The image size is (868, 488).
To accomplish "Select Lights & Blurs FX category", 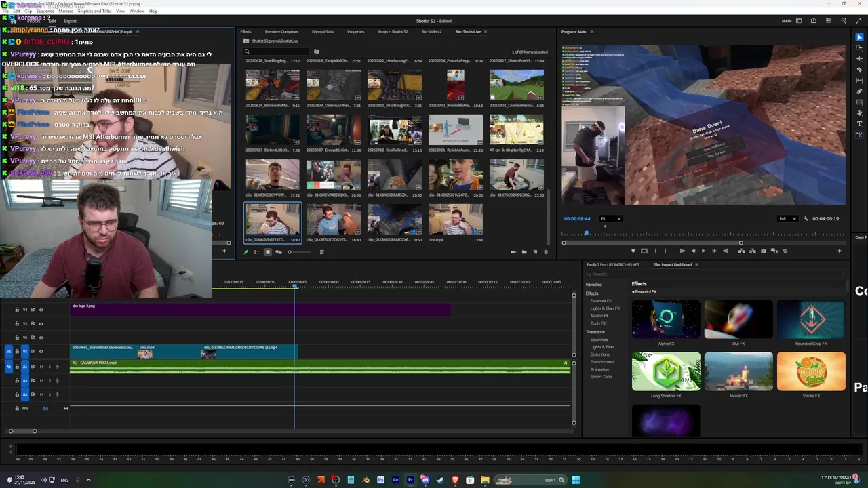I will point(605,308).
